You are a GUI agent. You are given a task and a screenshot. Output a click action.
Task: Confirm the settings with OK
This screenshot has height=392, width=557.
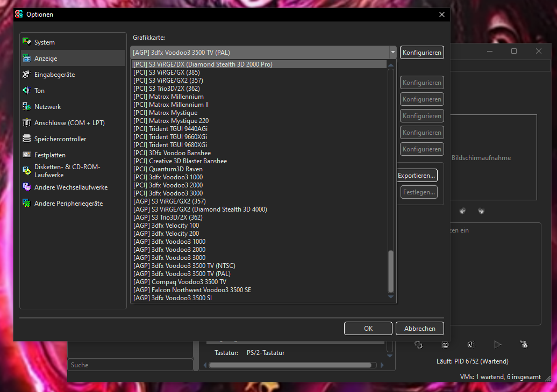click(368, 328)
